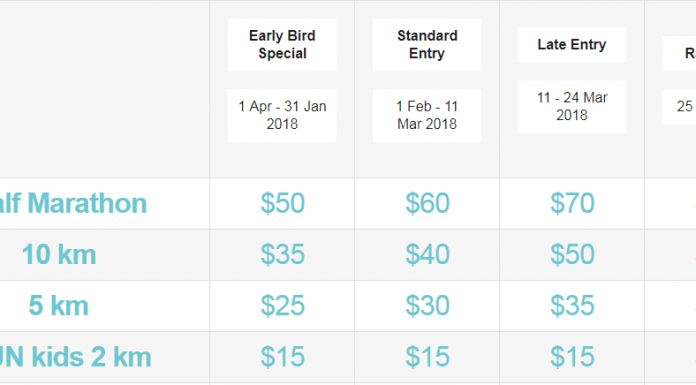Select the 10 km race label
The width and height of the screenshot is (696, 385).
tap(59, 255)
